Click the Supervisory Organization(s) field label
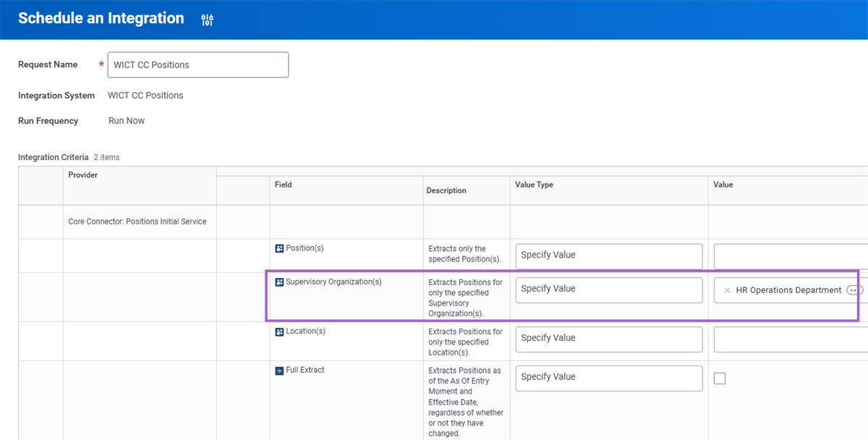 pyautogui.click(x=333, y=282)
